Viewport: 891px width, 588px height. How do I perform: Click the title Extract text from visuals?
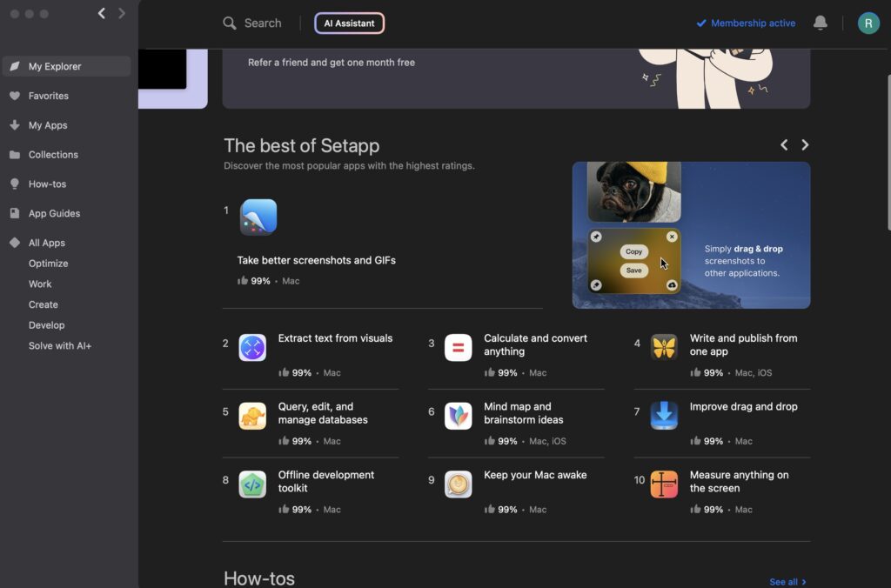pyautogui.click(x=335, y=338)
